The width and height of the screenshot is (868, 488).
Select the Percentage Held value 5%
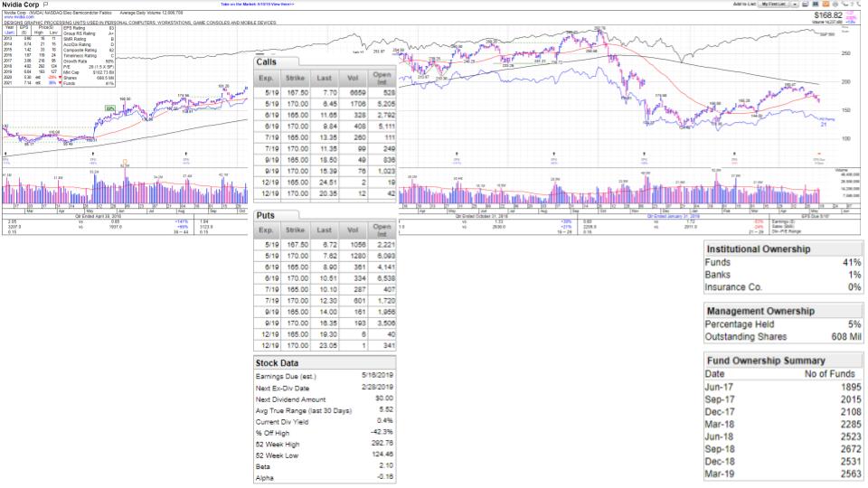point(854,324)
